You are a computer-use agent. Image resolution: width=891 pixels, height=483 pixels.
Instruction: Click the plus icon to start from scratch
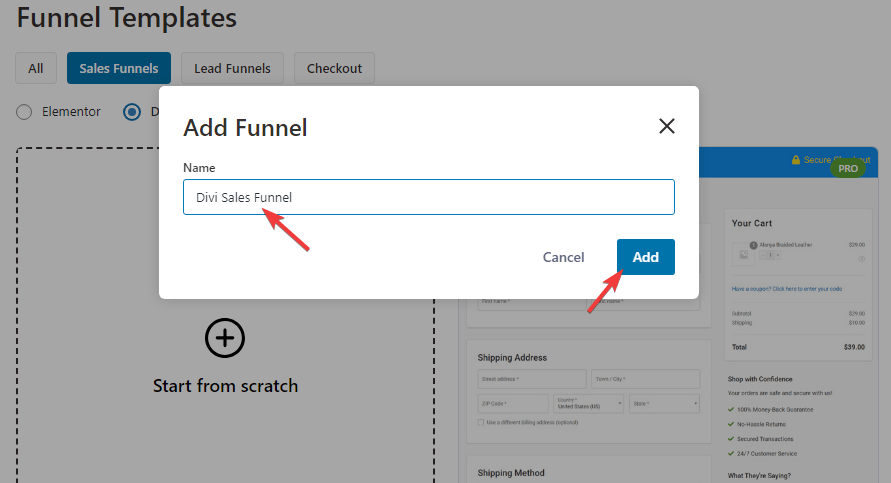point(225,338)
